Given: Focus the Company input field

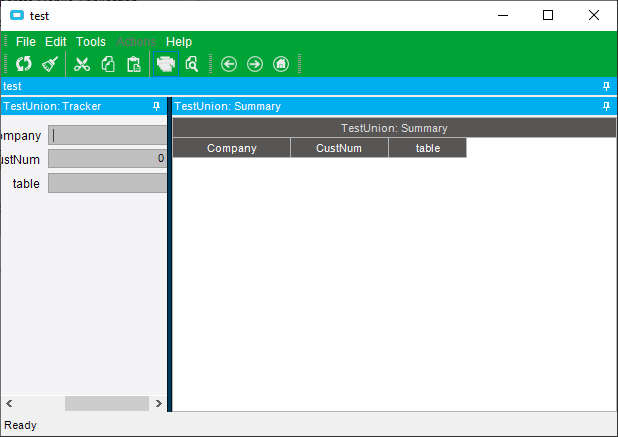Looking at the screenshot, I should tap(108, 135).
